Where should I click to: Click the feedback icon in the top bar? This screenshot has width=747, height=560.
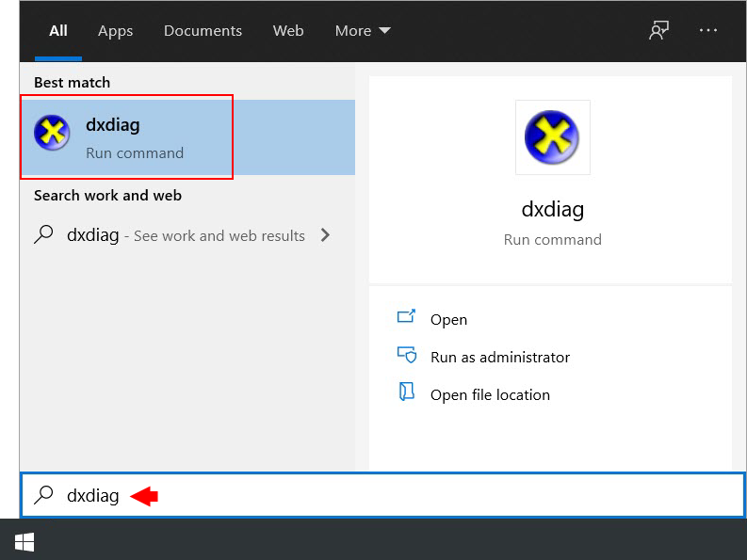pyautogui.click(x=658, y=30)
